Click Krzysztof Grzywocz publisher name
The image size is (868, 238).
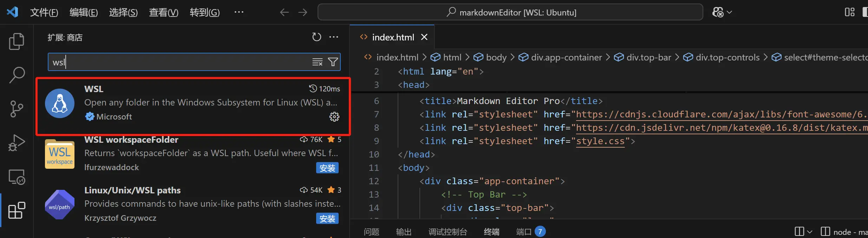tap(120, 218)
